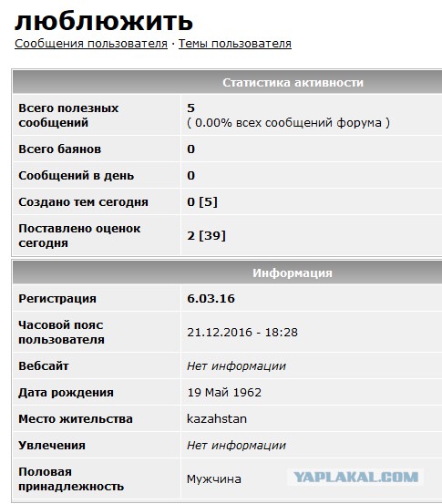Click the Вебсайт Нет информации value
442x504 pixels.
coord(236,366)
